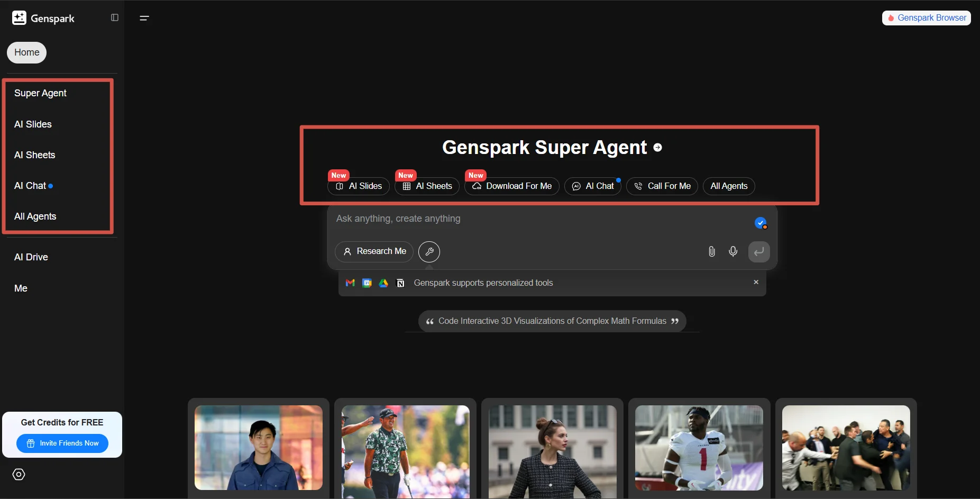Start voice input with microphone icon

[733, 251]
